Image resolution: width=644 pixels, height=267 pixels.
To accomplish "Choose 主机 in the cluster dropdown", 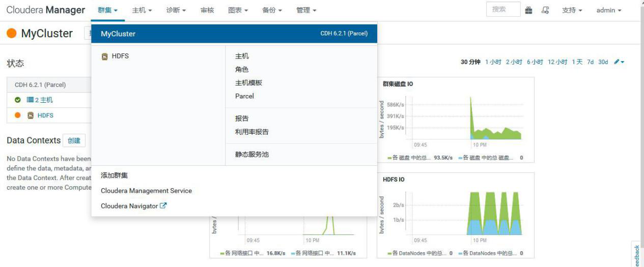I will point(242,56).
